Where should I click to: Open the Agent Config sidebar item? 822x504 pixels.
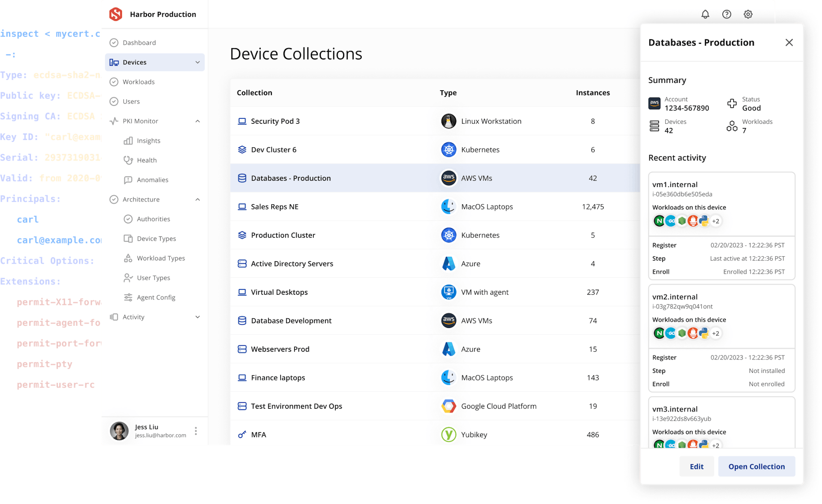click(156, 297)
